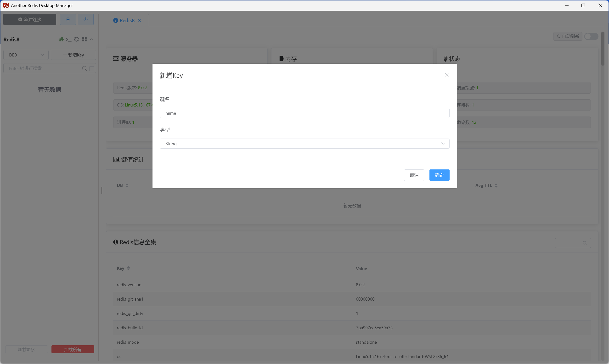Open the command log clock icon

[85, 19]
